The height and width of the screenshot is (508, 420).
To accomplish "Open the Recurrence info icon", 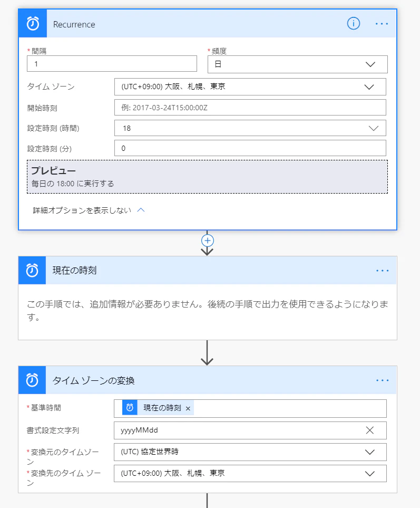I will tap(354, 23).
